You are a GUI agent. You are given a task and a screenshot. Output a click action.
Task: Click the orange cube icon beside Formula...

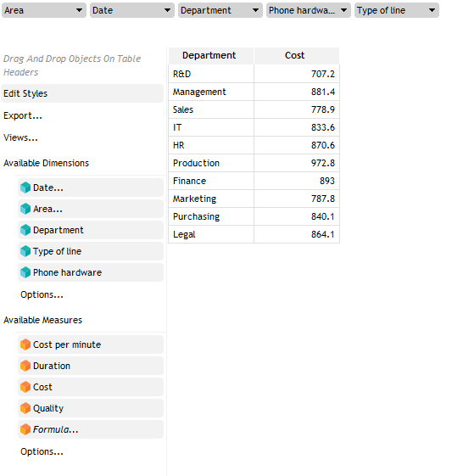(x=25, y=429)
